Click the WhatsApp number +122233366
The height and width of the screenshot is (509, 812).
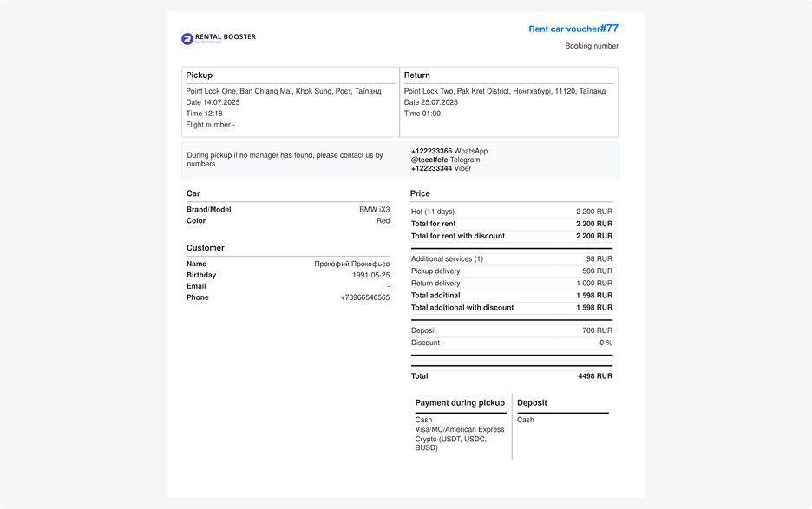[431, 151]
